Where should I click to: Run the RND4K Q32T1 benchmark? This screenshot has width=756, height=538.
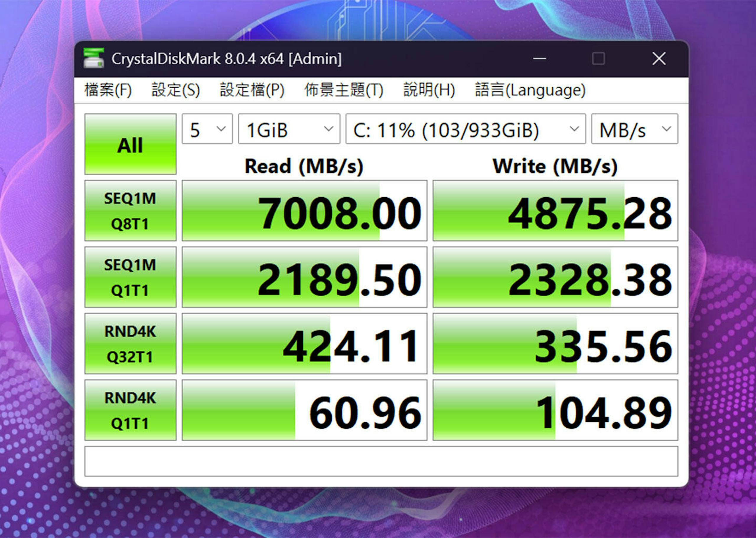point(130,344)
